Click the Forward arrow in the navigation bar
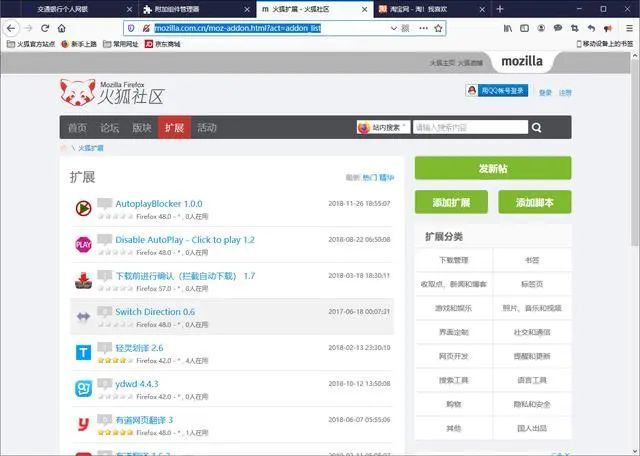640x456 pixels. (28, 28)
